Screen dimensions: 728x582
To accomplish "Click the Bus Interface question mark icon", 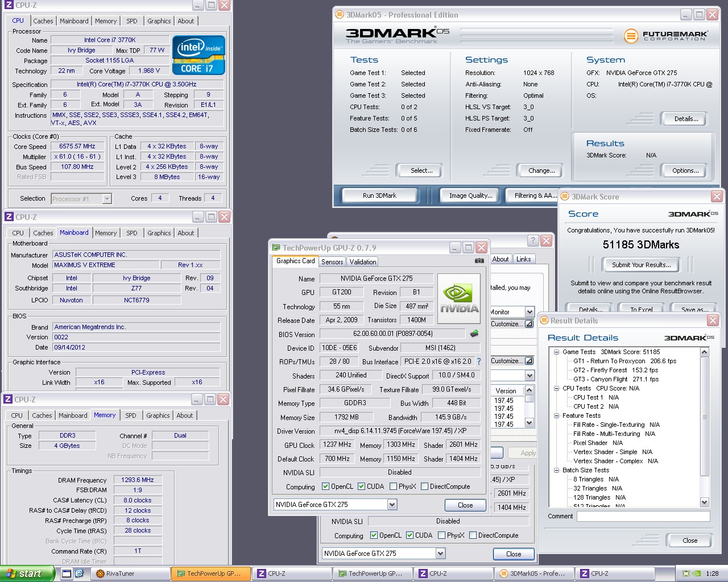I will (478, 361).
